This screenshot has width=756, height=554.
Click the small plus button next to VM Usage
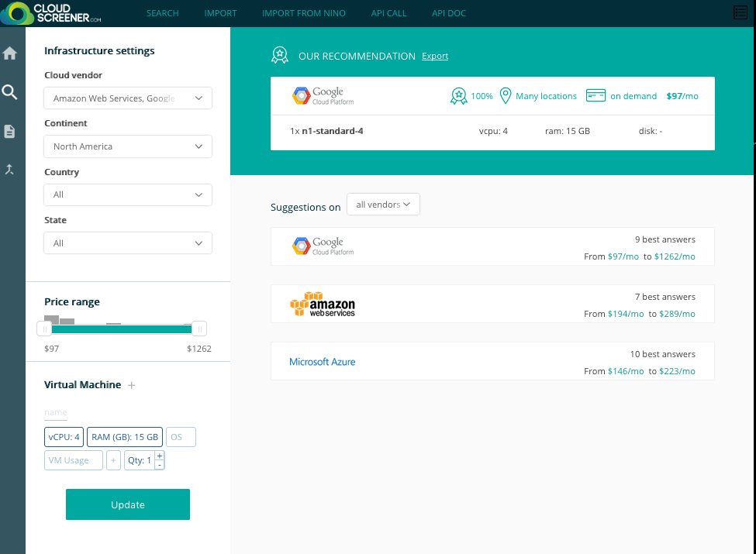113,460
